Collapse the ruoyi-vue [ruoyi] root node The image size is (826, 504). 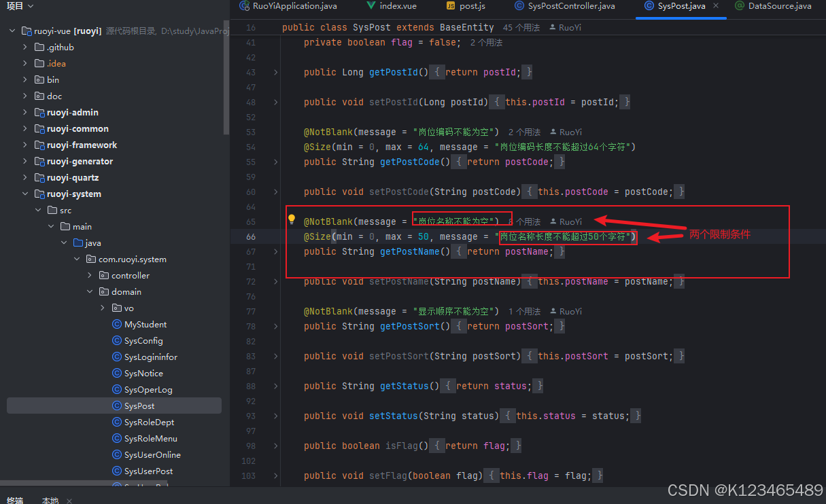tap(12, 31)
